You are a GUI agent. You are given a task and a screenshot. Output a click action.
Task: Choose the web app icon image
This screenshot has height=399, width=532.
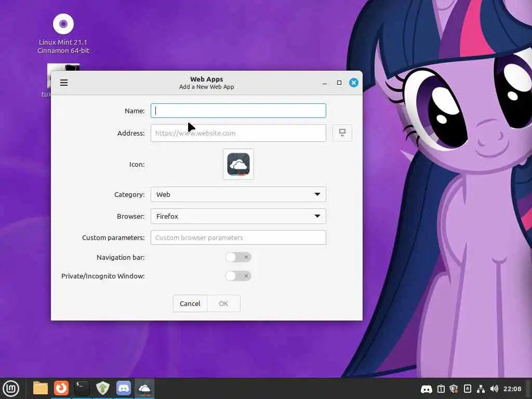238,164
